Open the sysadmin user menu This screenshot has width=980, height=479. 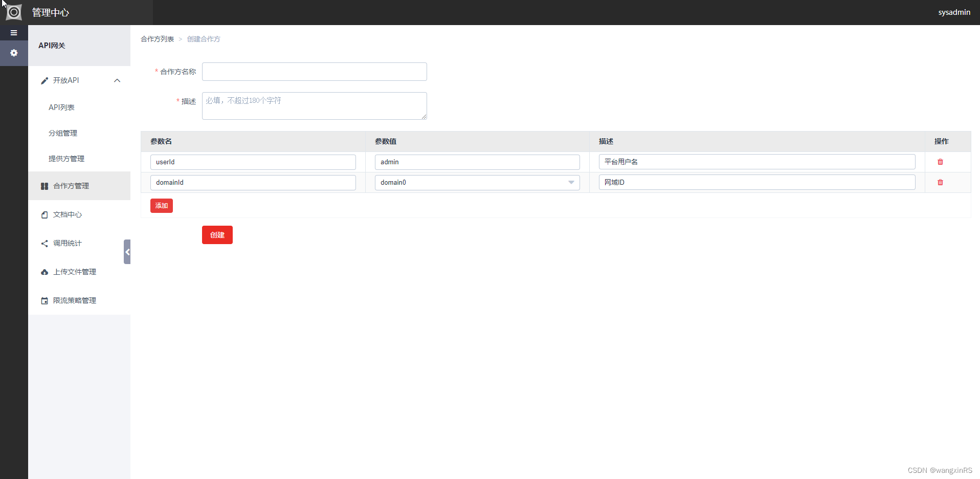click(954, 12)
